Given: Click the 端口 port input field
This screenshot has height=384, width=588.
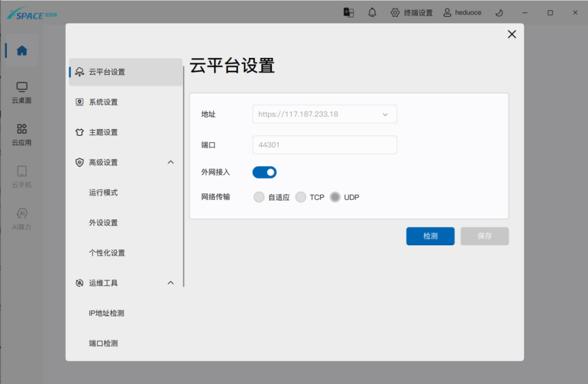Looking at the screenshot, I should (x=325, y=145).
